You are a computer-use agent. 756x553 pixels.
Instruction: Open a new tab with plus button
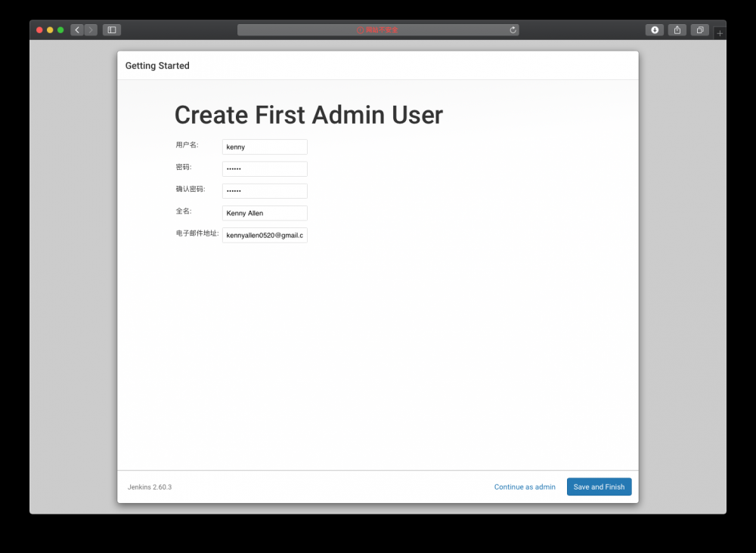pyautogui.click(x=720, y=33)
